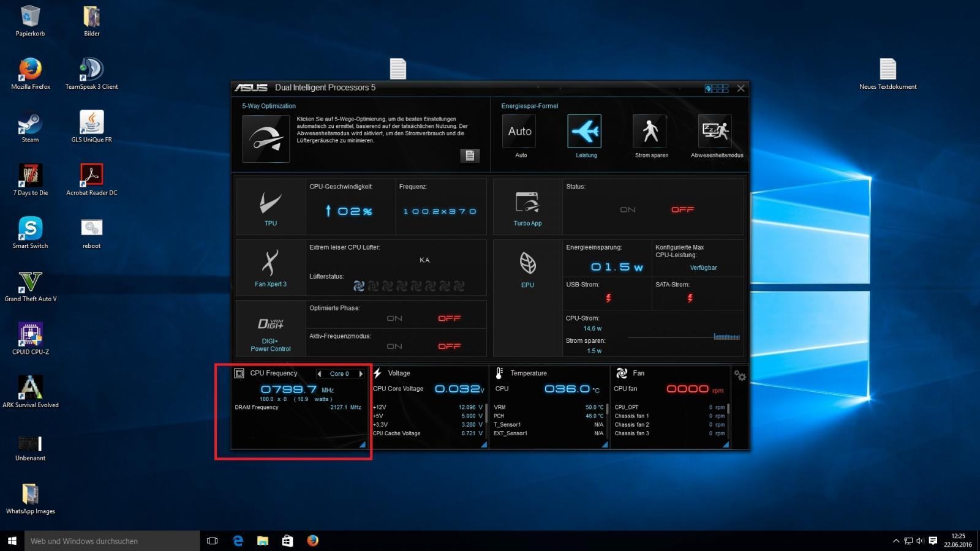Click the Verfügbar link under Max CPU-Leistung
The height and width of the screenshot is (551, 980).
(703, 268)
